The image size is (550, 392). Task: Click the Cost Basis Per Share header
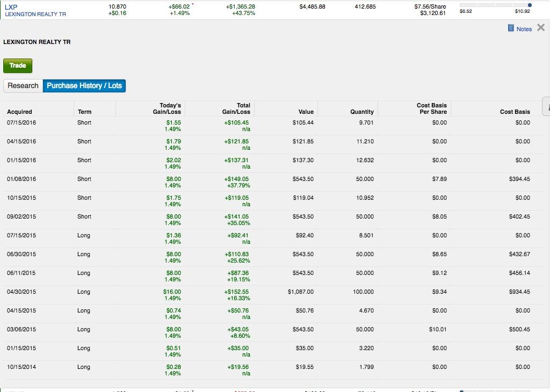[432, 108]
